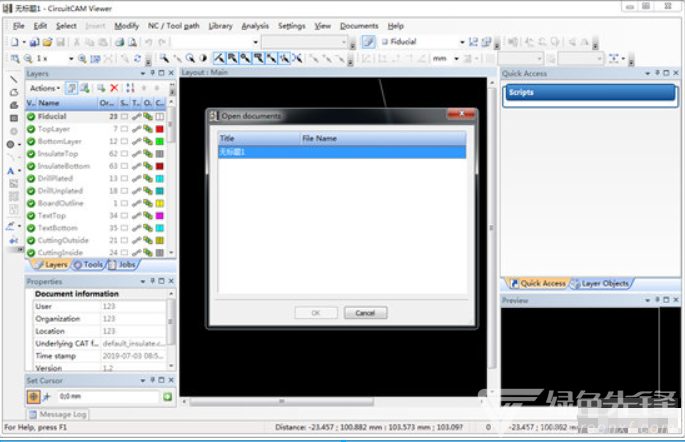Select the rectangle tool in left toolbar

[14, 118]
